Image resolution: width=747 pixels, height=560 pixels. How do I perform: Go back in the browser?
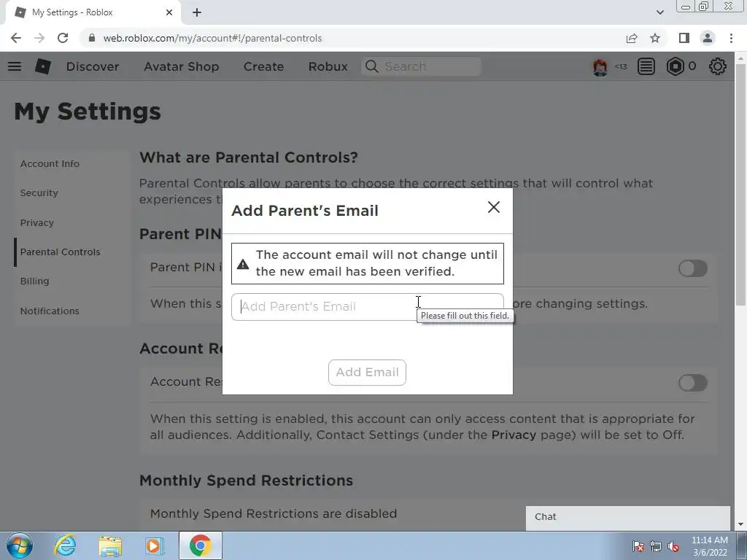pos(16,38)
